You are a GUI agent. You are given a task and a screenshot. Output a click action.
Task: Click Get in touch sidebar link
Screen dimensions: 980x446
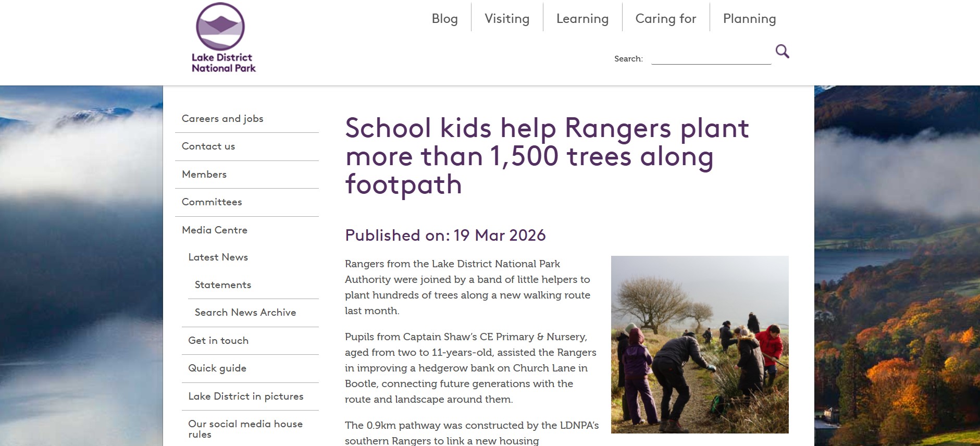pyautogui.click(x=218, y=341)
